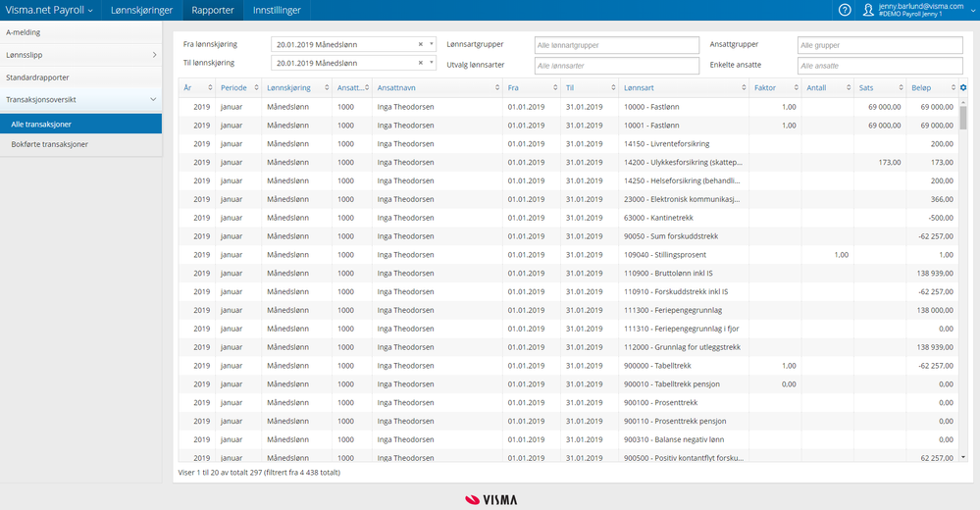Click the table vertical scrollbar thumb
Viewport: 980px width, 510px height.
click(963, 118)
